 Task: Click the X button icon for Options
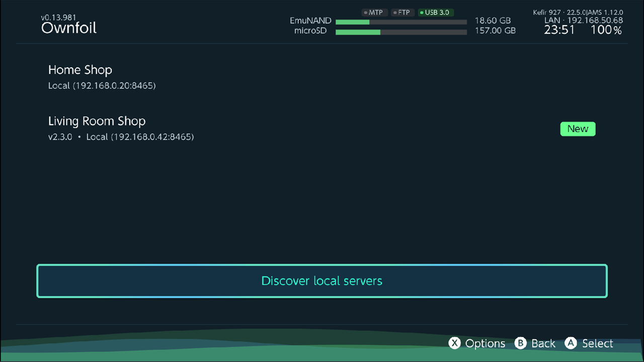tap(455, 343)
